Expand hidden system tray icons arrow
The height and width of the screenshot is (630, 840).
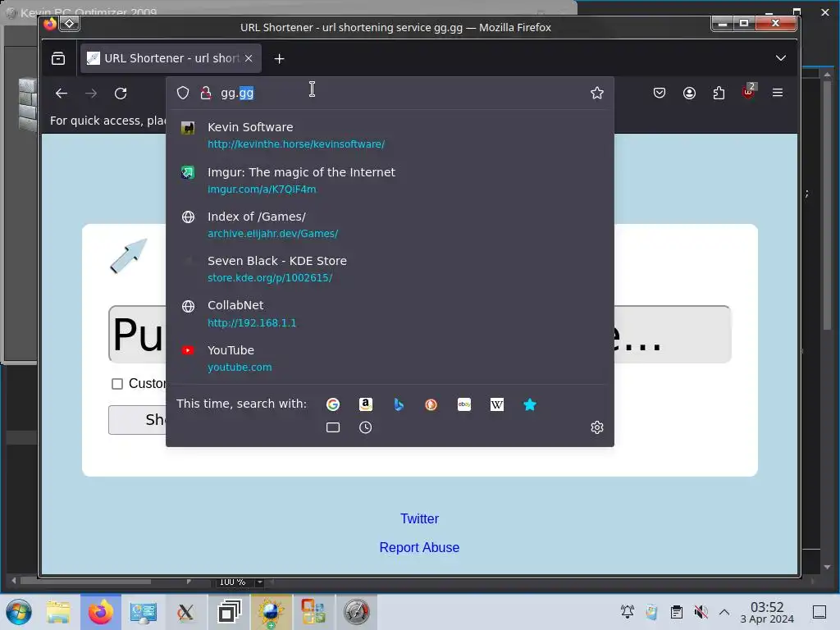724,612
